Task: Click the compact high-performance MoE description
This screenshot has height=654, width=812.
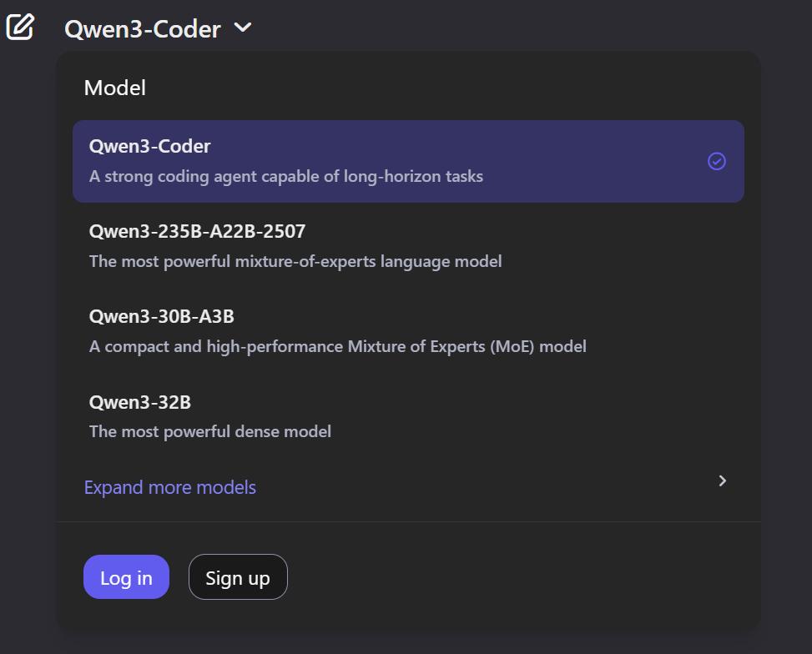Action: tap(337, 346)
